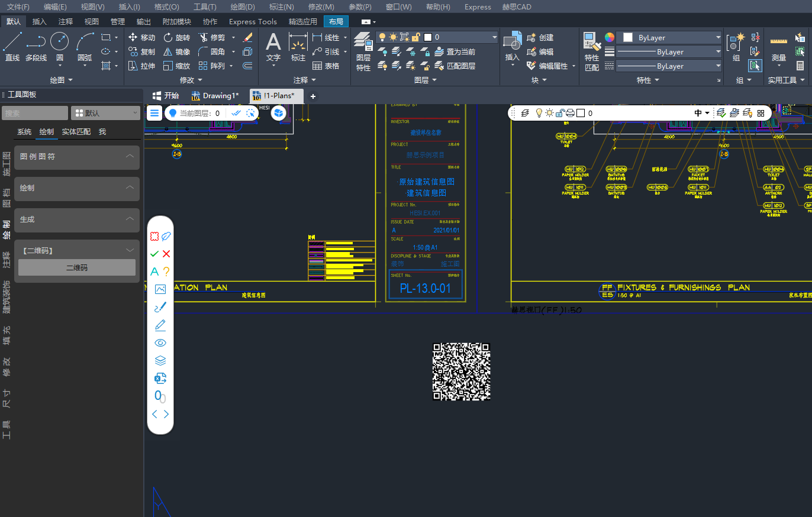Switch to the Drawing1* document tab
Image resolution: width=812 pixels, height=517 pixels.
(x=215, y=95)
